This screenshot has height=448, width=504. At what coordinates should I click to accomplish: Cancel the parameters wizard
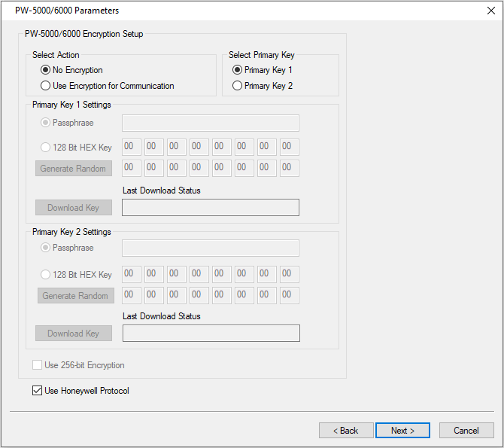[466, 430]
